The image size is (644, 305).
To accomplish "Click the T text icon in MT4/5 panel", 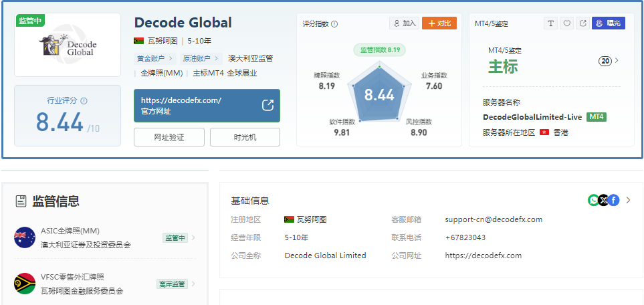I will point(550,23).
